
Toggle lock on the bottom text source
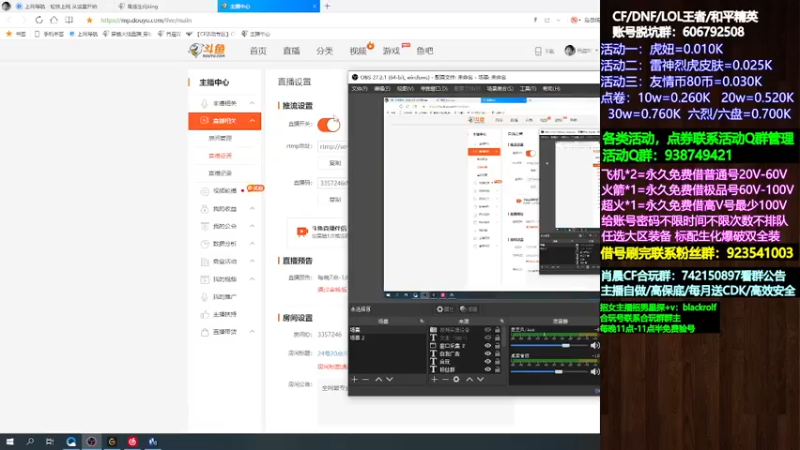(x=497, y=369)
